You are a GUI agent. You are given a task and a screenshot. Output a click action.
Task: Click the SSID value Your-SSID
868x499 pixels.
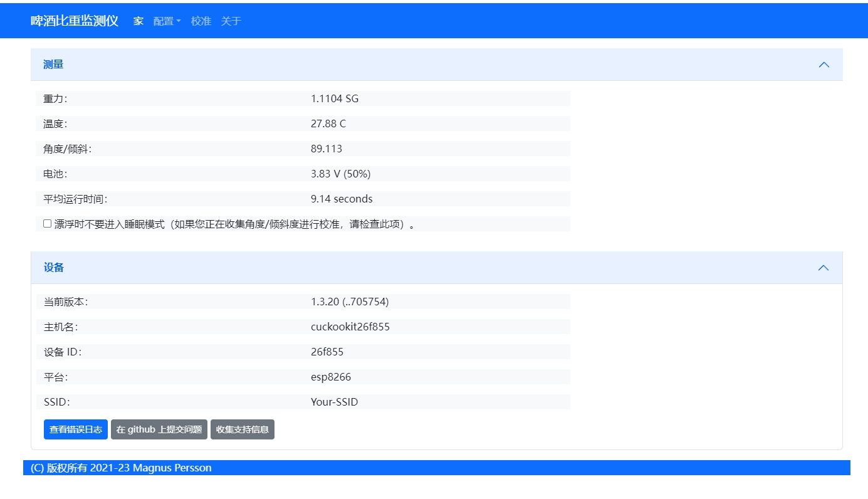pyautogui.click(x=334, y=402)
